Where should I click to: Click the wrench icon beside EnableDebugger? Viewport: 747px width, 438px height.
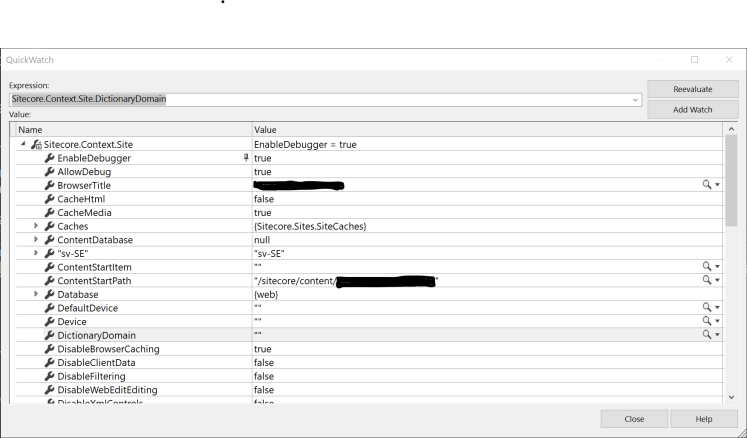coord(49,159)
